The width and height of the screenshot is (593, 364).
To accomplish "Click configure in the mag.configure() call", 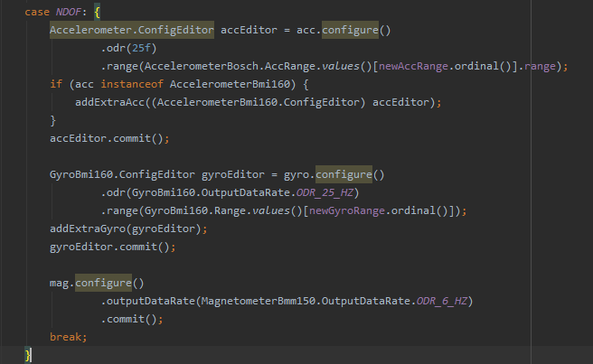I will click(102, 283).
